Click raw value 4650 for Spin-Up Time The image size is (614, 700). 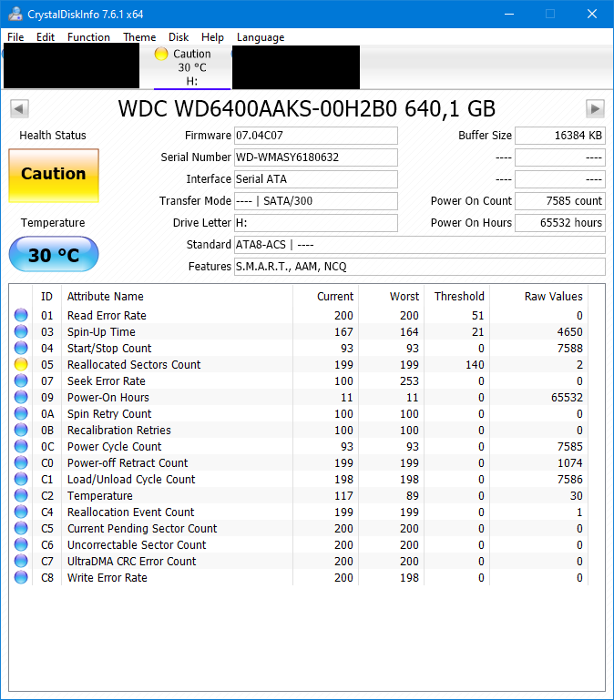(x=569, y=331)
